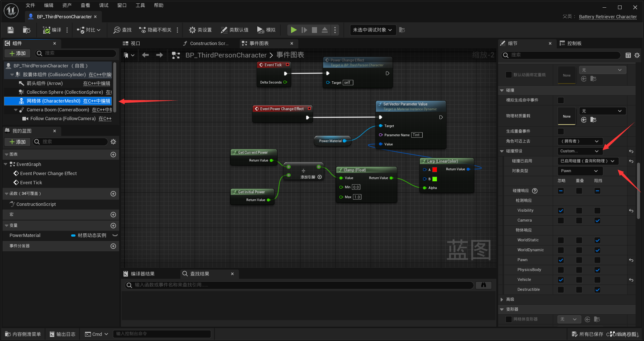Click the binoculars find-in-all-blueprints button
The height and width of the screenshot is (341, 644).
483,285
